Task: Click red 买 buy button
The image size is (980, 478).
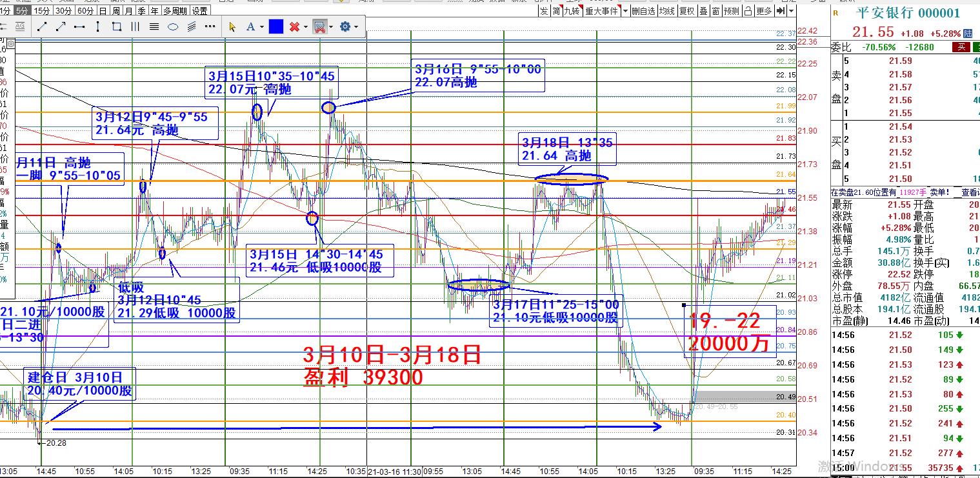Action: (x=961, y=47)
